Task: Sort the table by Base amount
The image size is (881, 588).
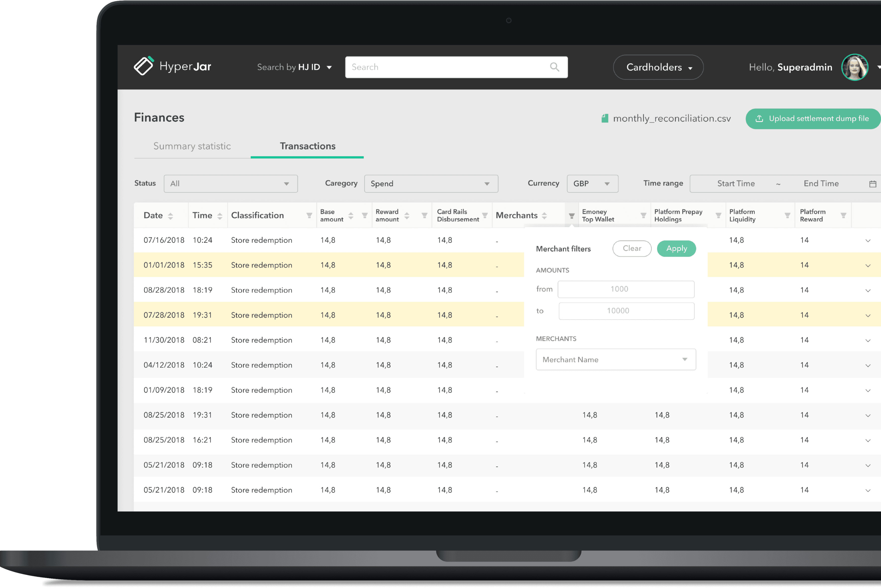Action: click(351, 216)
